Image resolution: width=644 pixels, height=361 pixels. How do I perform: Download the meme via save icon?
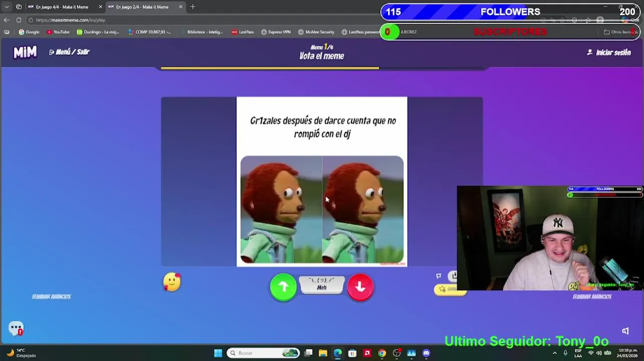point(453,275)
